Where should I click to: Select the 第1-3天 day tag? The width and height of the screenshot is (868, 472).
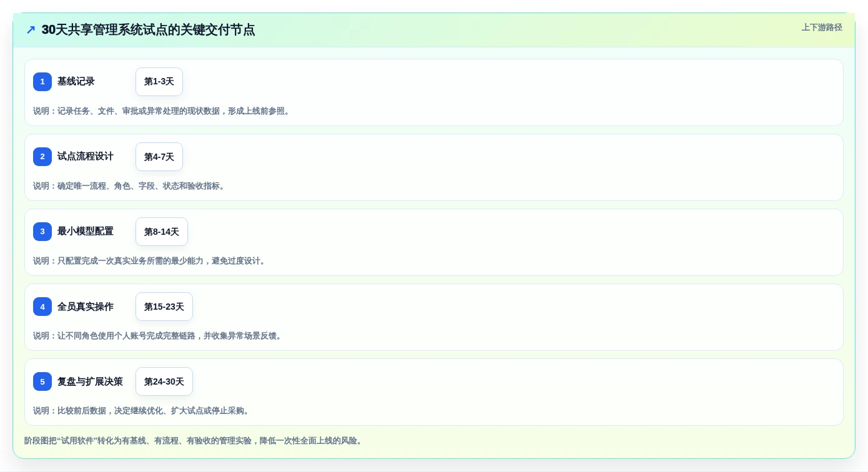(159, 82)
